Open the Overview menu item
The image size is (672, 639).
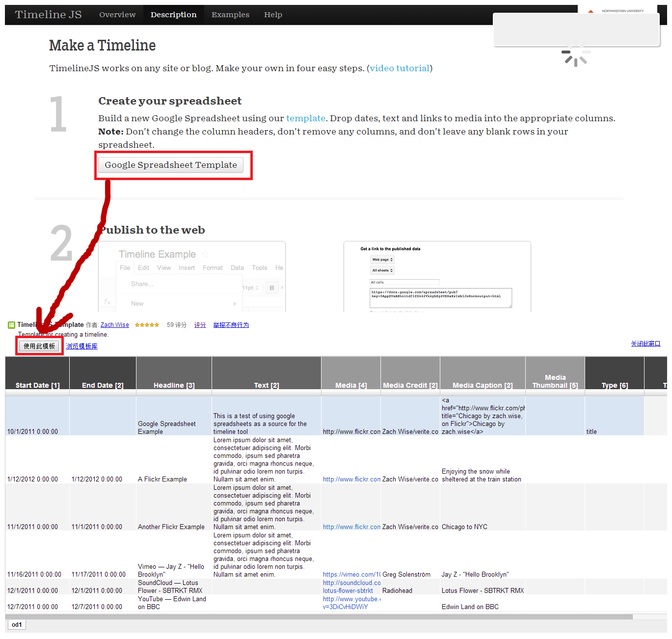click(117, 15)
